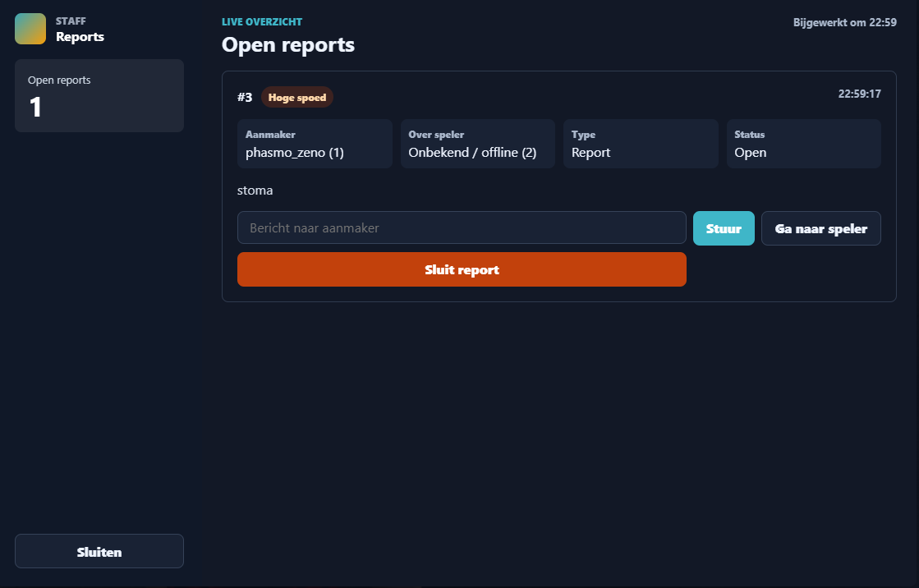Send the message with the Stuur button
919x588 pixels.
[724, 228]
